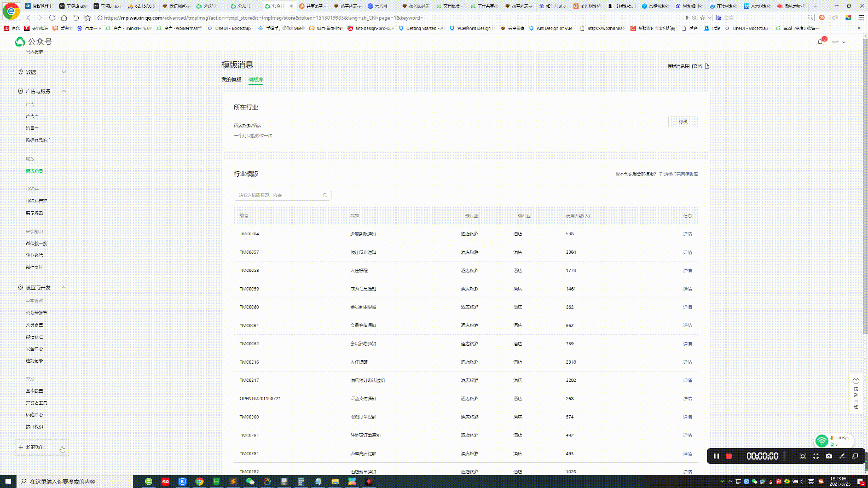Click the green Wi-Fi speed widget
This screenshot has height=488, width=868.
click(833, 441)
